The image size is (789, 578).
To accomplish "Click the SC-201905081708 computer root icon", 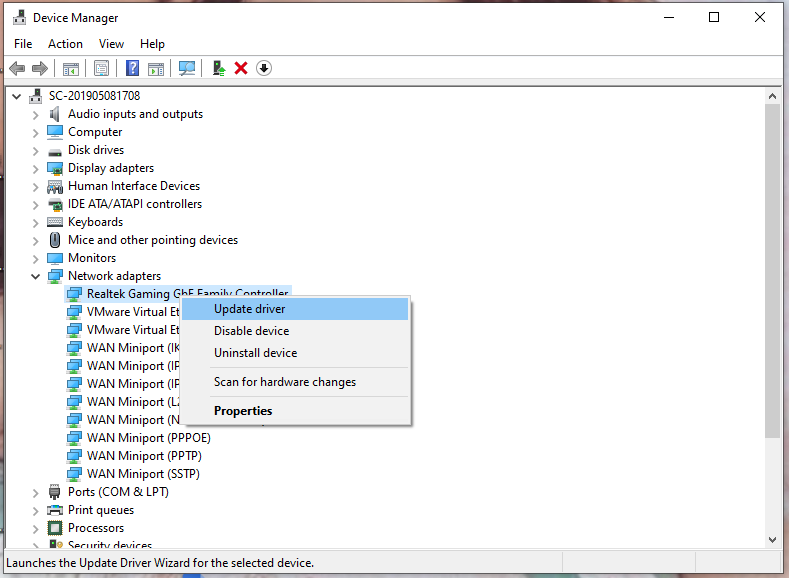I will pos(35,96).
